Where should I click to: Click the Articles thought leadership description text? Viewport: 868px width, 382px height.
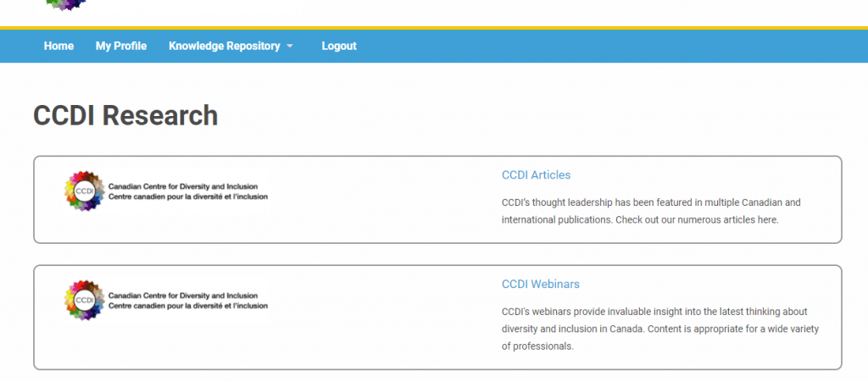point(651,211)
